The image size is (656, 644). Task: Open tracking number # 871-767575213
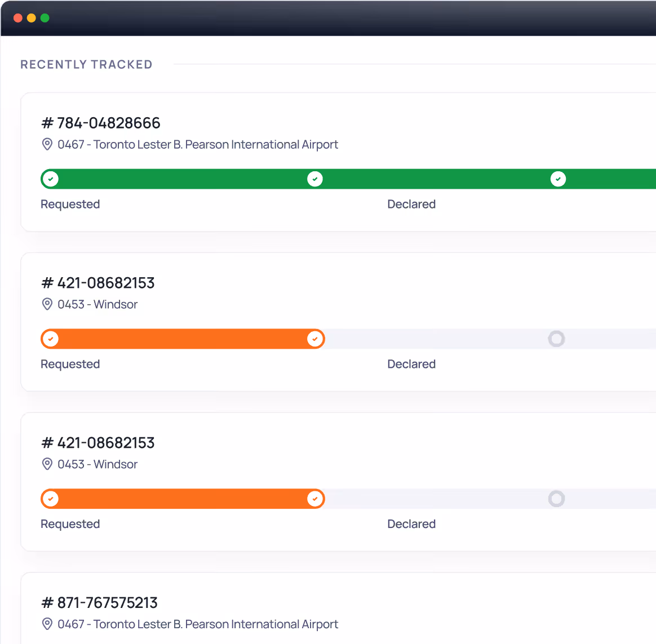coord(100,603)
